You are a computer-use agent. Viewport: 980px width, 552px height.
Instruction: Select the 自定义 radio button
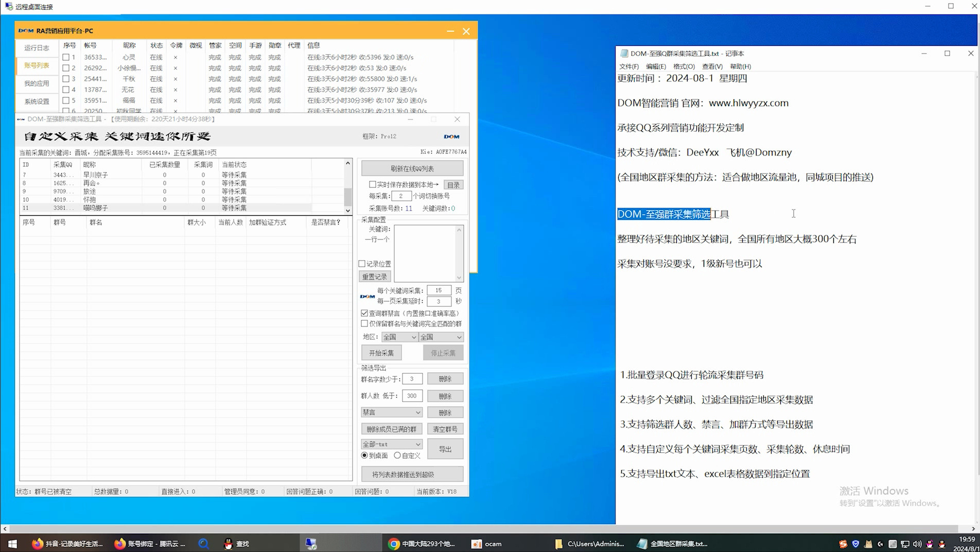pos(397,456)
